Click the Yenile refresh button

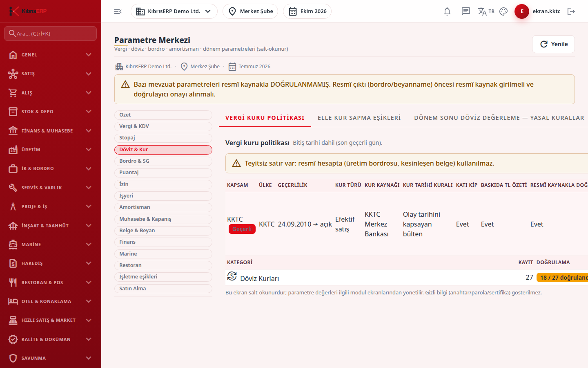[553, 44]
